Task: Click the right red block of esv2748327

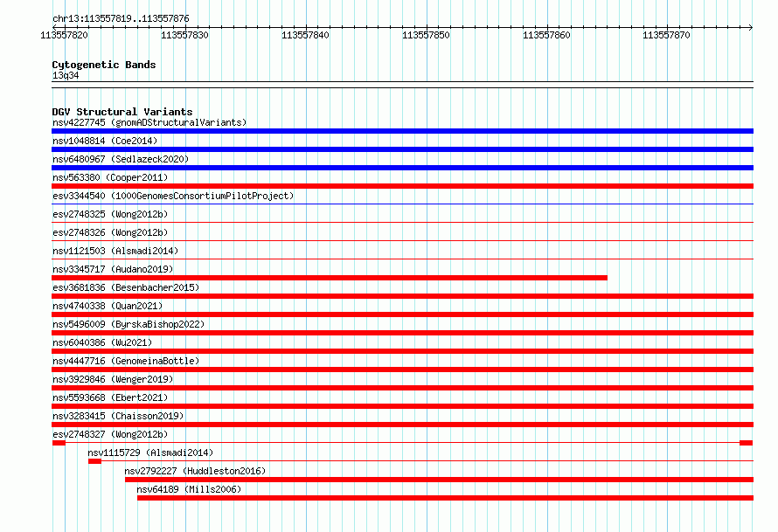Action: pos(746,443)
